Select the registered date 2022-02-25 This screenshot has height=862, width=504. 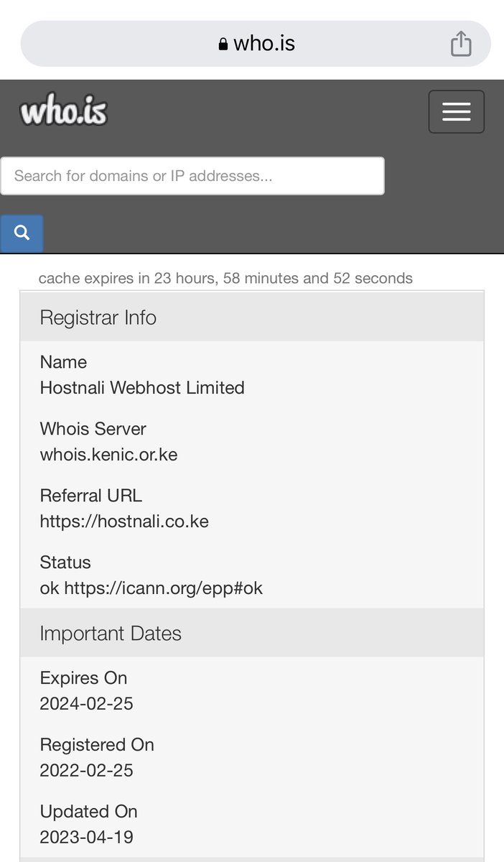coord(87,771)
